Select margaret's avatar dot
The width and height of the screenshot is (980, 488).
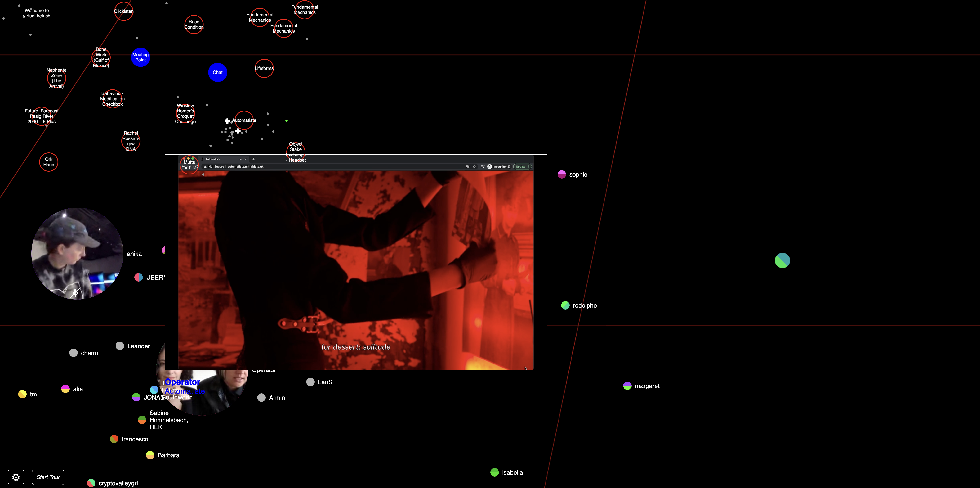(627, 386)
